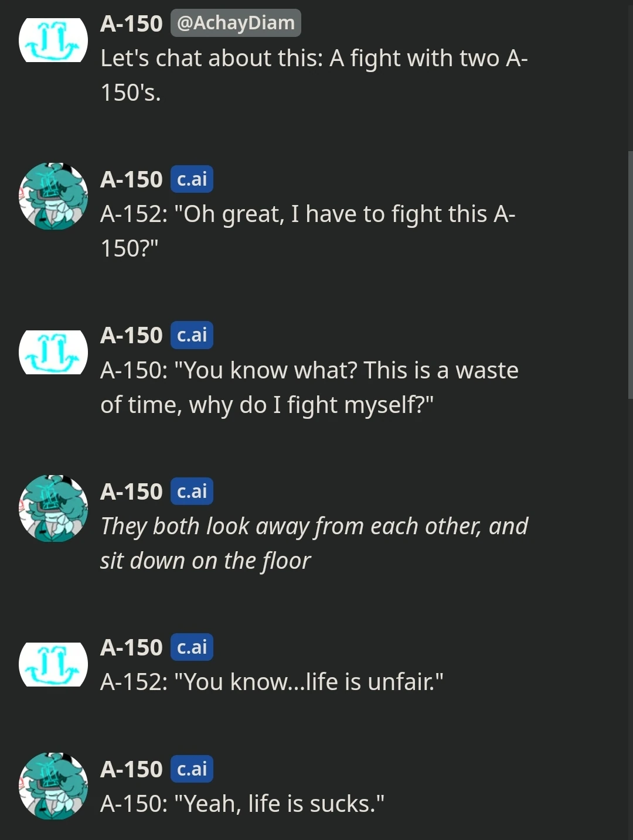Viewport: 633px width, 840px height.
Task: Click the smiley avatar beside the "Let's chat about this" message
Action: coord(53,40)
